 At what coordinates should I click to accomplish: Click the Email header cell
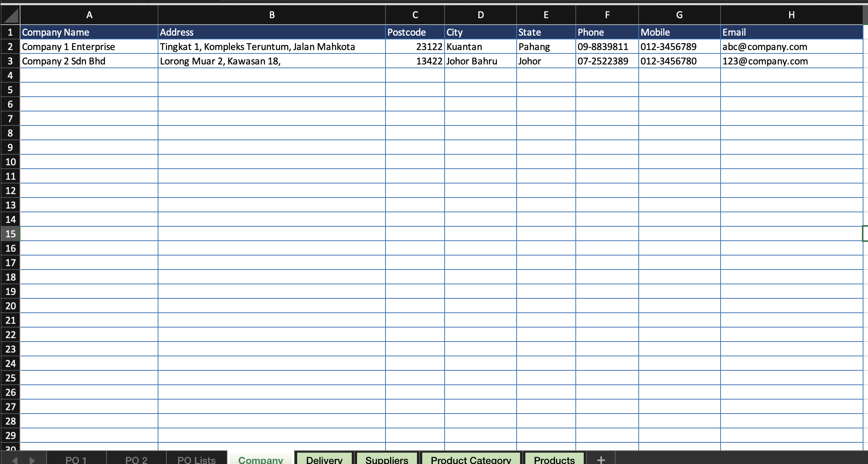click(x=792, y=32)
